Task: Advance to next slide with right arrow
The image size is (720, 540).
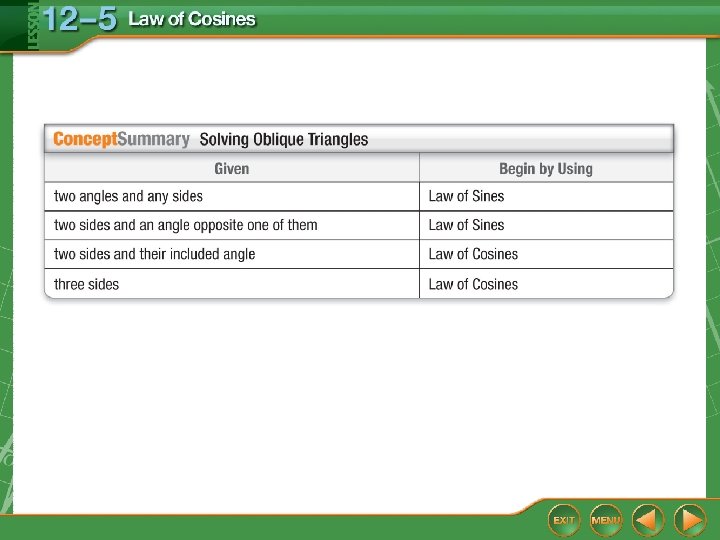Action: click(690, 520)
